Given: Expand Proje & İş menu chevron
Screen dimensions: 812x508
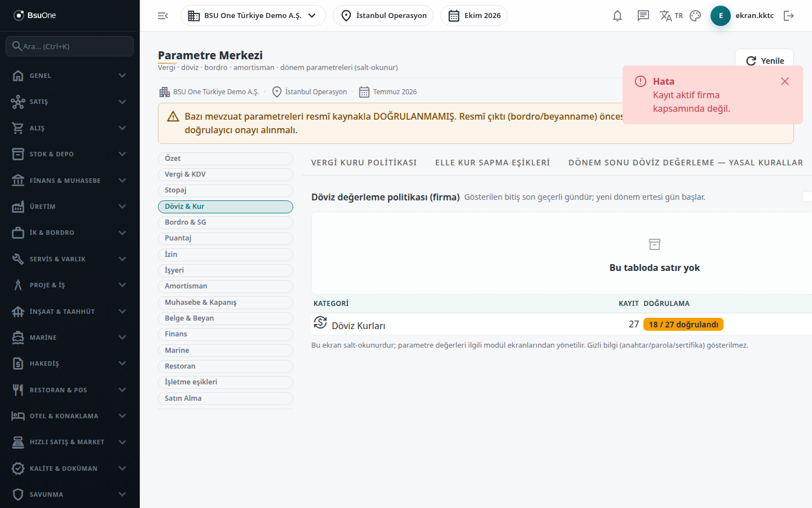Looking at the screenshot, I should tap(122, 285).
